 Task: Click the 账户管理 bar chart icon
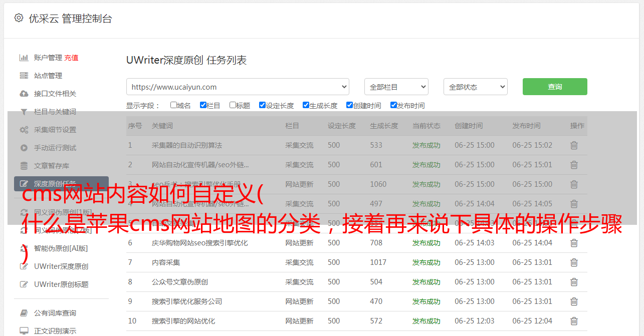24,58
